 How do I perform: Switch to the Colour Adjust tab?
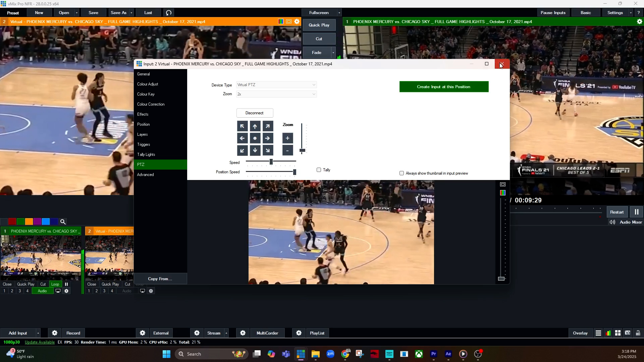(x=160, y=84)
